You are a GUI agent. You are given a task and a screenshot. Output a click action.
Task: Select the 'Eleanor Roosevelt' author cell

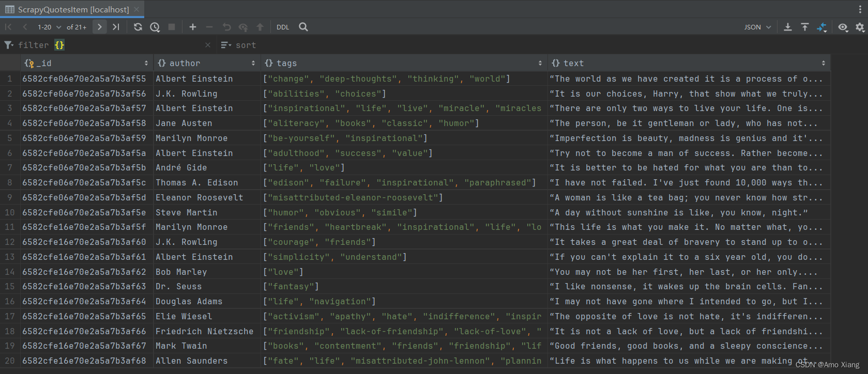[x=207, y=197]
